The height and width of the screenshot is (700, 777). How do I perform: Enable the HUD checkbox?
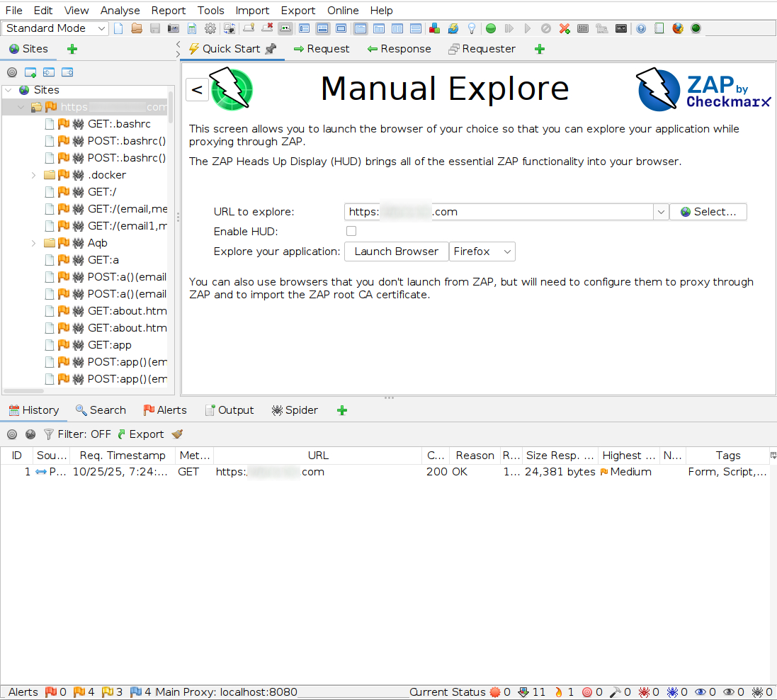click(351, 231)
